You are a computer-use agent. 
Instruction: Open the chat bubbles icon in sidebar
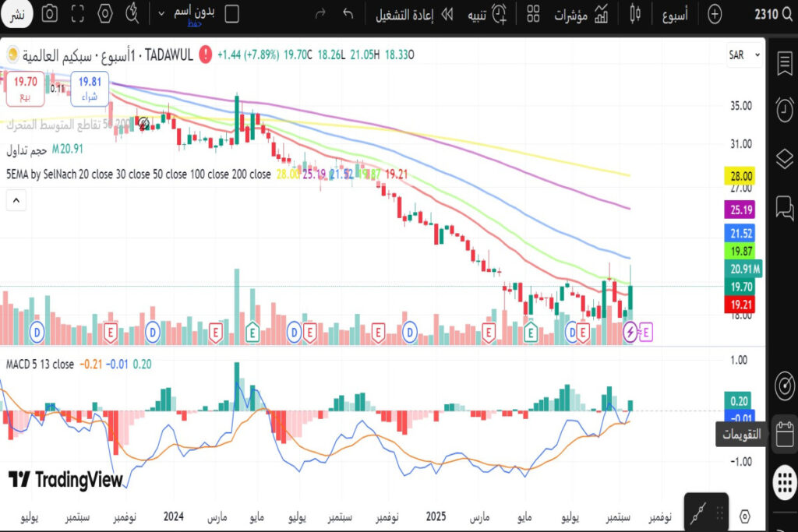(x=784, y=207)
